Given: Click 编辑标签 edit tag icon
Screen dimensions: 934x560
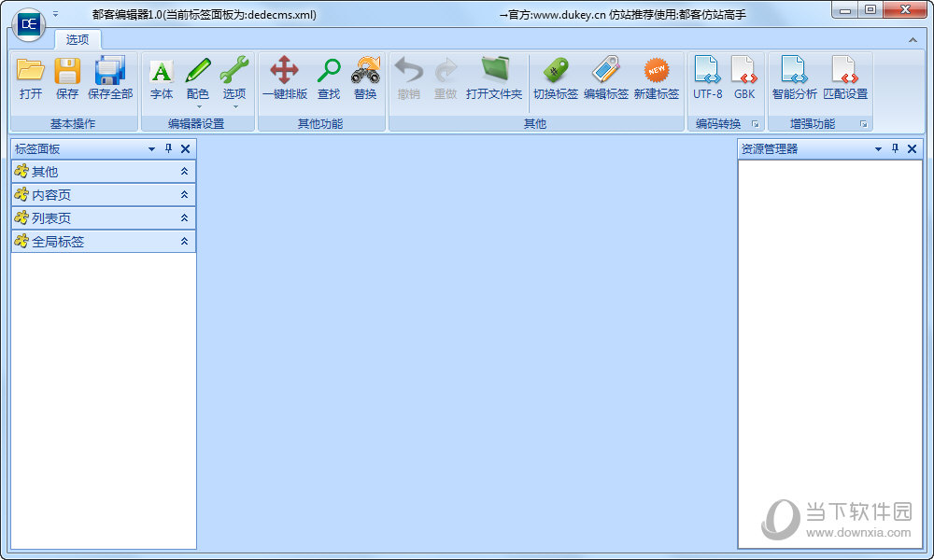Looking at the screenshot, I should [606, 78].
